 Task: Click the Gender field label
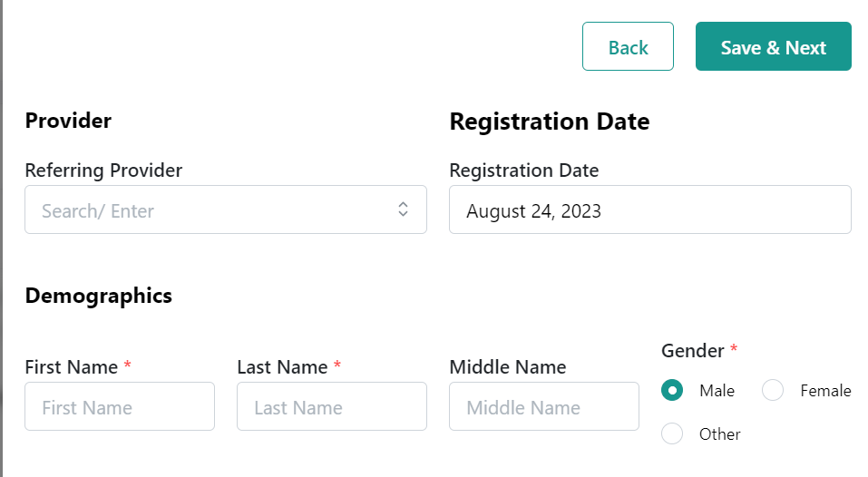(693, 350)
